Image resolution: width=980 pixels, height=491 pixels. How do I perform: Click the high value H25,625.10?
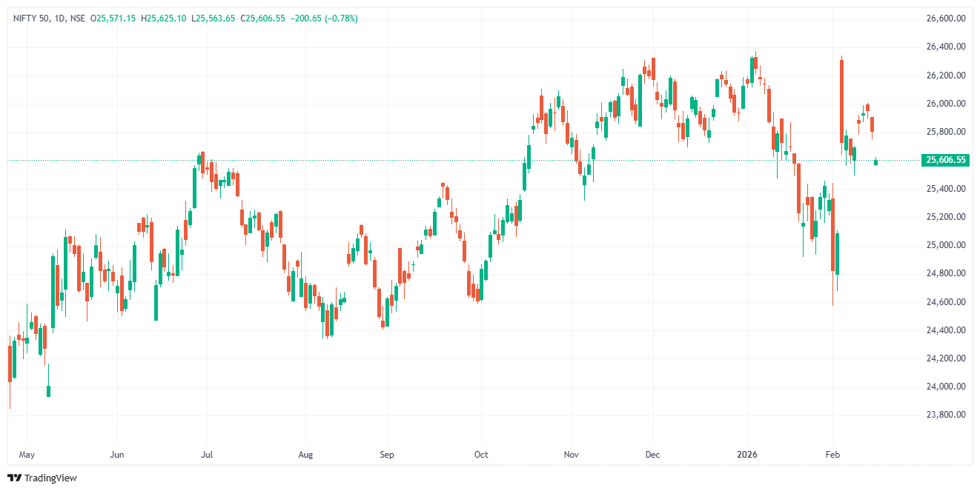click(x=164, y=18)
